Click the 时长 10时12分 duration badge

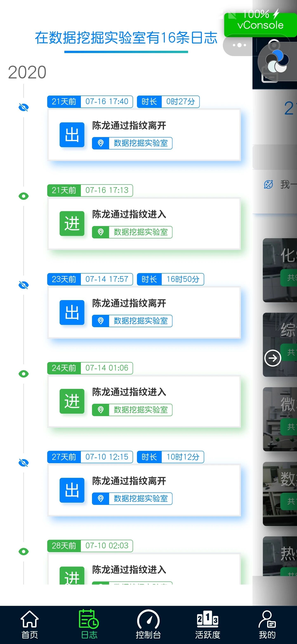[170, 457]
